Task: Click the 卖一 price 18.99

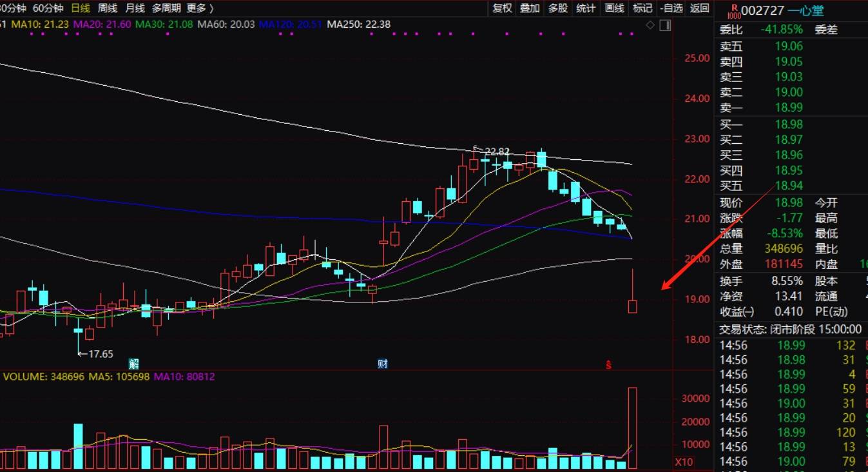Action: [x=789, y=108]
